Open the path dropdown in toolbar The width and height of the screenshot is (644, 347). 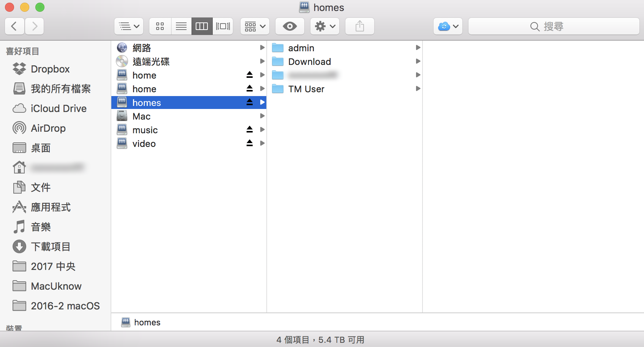(128, 26)
